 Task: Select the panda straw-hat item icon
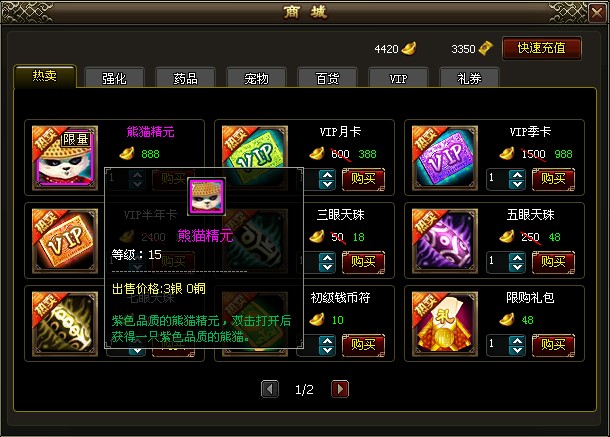pyautogui.click(x=65, y=158)
